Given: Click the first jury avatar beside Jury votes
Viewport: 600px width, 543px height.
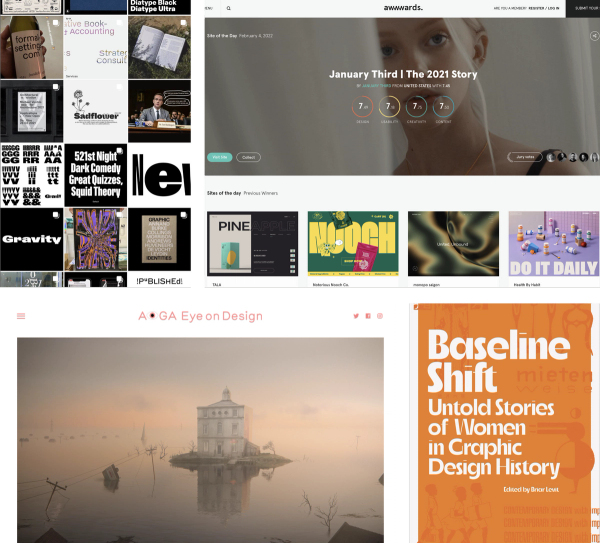Looking at the screenshot, I should point(551,157).
